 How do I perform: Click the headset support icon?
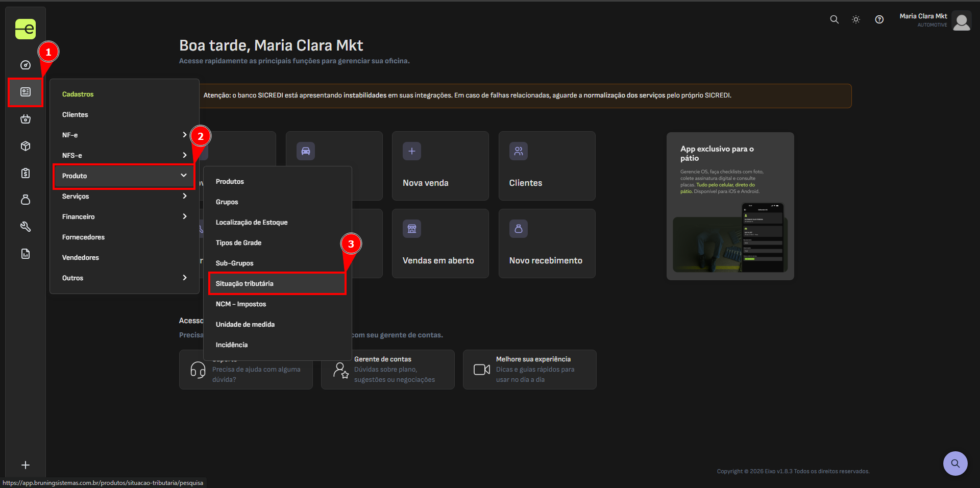point(198,370)
